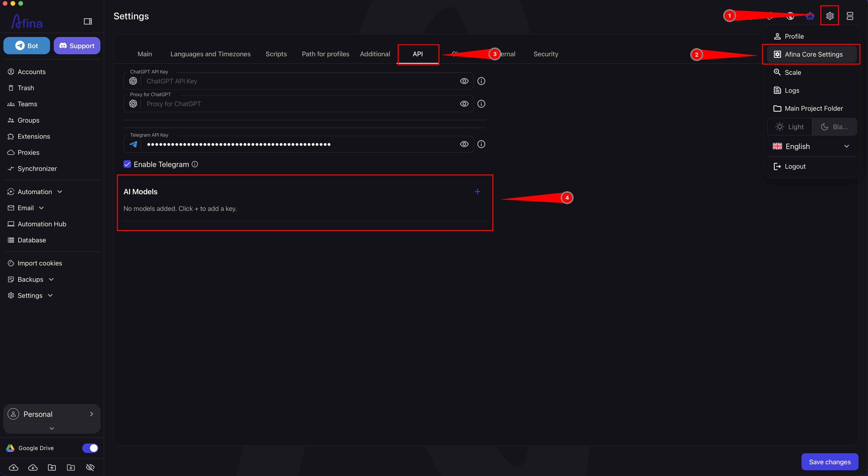Image resolution: width=868 pixels, height=476 pixels.
Task: Click Save changes button
Action: (830, 462)
